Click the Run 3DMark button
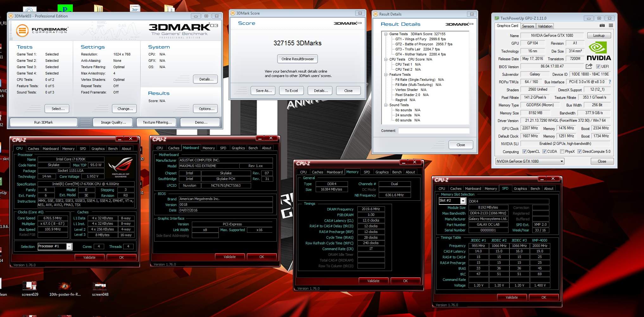The width and height of the screenshot is (644, 317). 44,122
